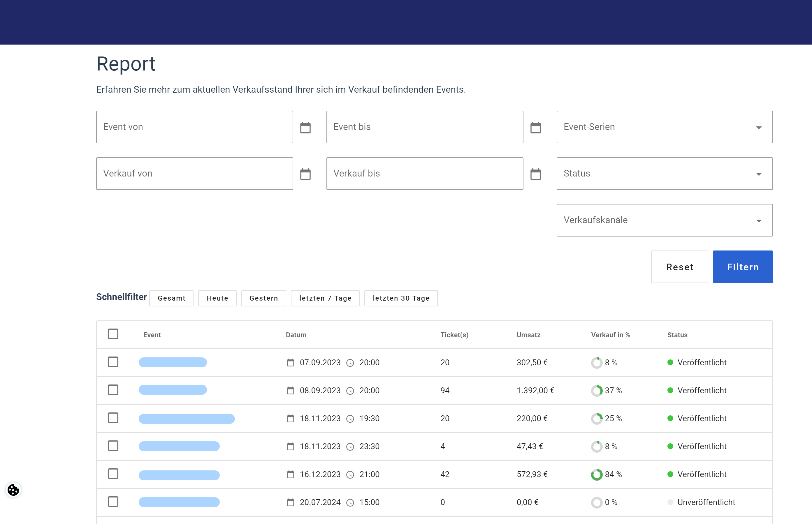Open the cookie settings icon
This screenshot has width=812, height=524.
13,490
